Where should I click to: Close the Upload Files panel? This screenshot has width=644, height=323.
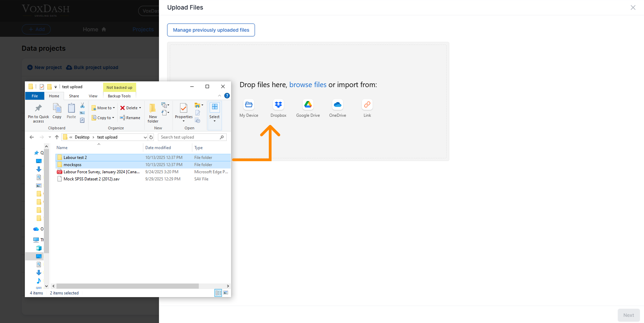pos(633,7)
